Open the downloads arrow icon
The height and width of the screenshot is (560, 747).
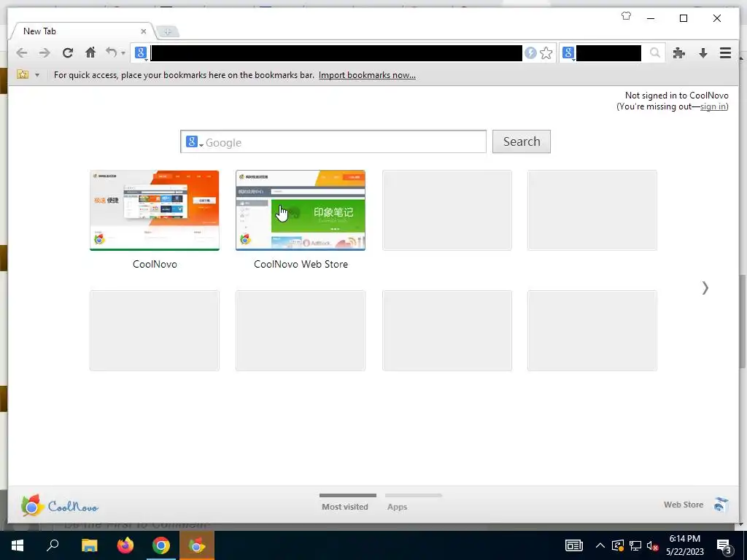click(x=703, y=53)
